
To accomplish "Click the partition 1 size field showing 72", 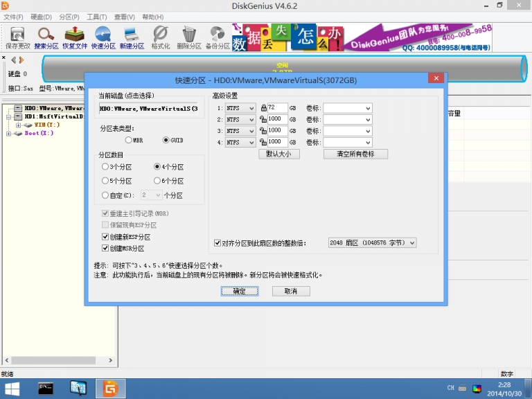I will (277, 108).
